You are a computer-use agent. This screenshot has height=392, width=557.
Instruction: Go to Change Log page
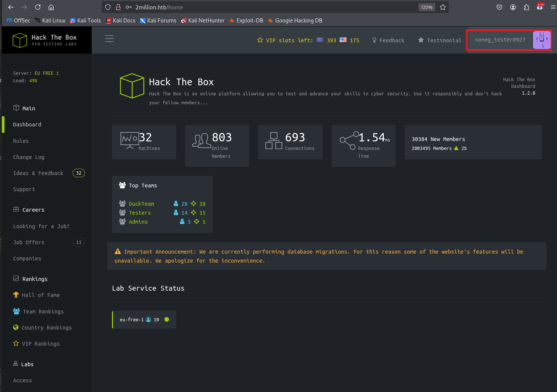coord(29,157)
